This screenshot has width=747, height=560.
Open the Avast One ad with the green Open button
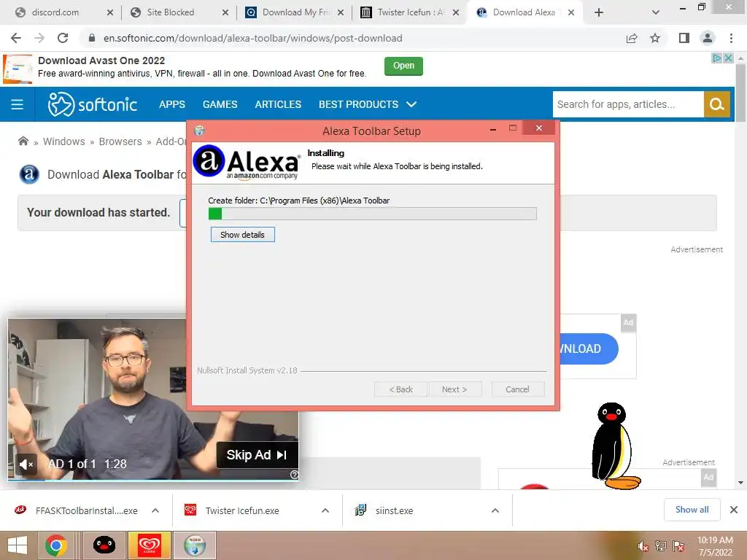(x=403, y=66)
